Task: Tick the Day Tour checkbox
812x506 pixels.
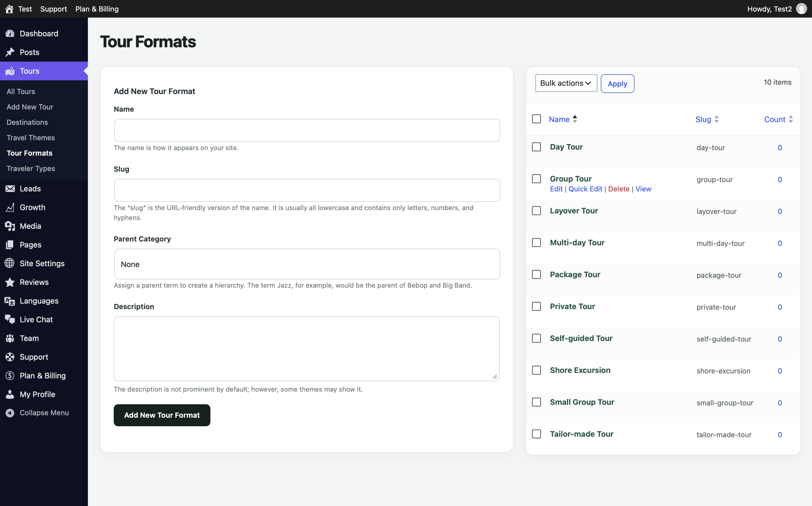Action: click(536, 147)
